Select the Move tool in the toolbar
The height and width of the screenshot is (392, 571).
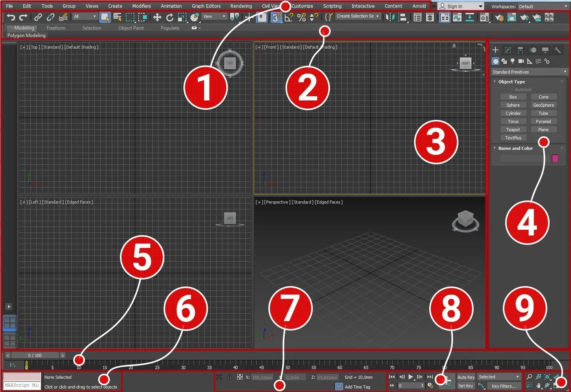157,17
